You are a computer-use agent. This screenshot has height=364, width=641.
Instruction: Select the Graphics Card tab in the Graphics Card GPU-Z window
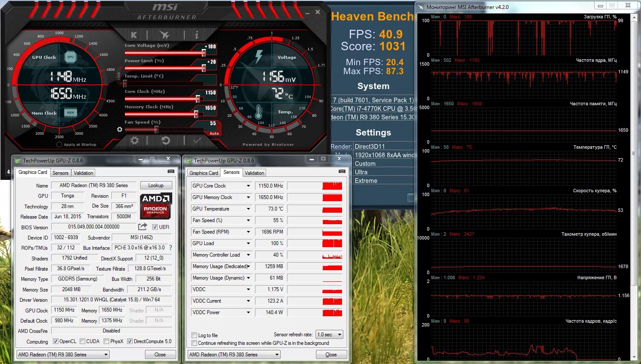[33, 172]
